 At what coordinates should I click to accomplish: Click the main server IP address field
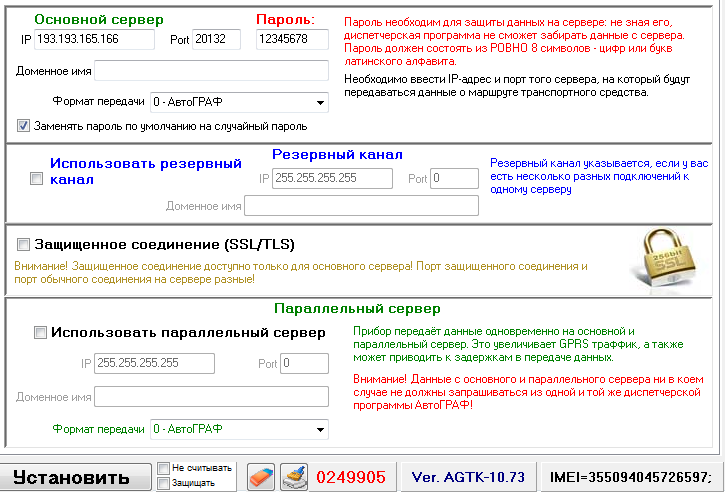[x=97, y=39]
